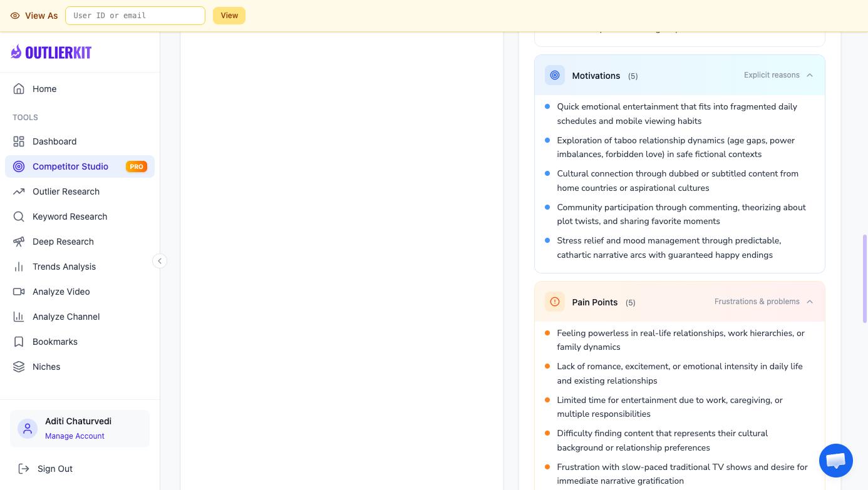Click the Niches layers icon
868x490 pixels.
(x=19, y=367)
